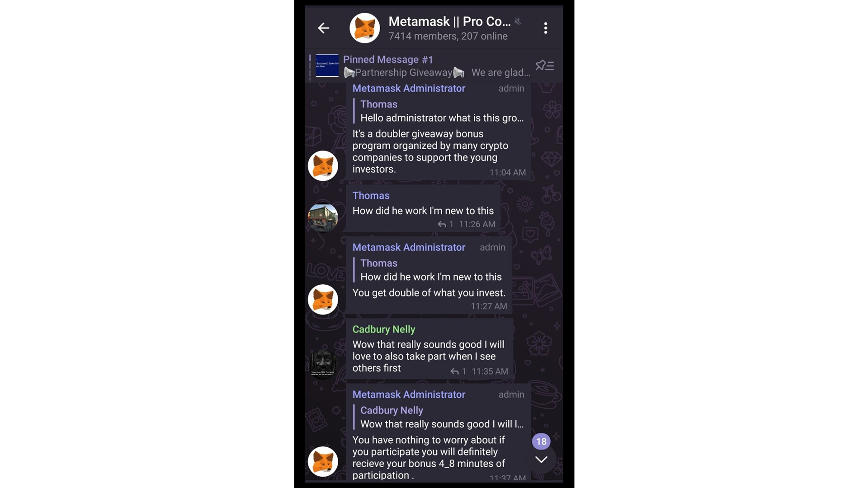Screen dimensions: 868x488
Task: Tap the Cadbury Nelly sender name in green
Action: coord(383,329)
